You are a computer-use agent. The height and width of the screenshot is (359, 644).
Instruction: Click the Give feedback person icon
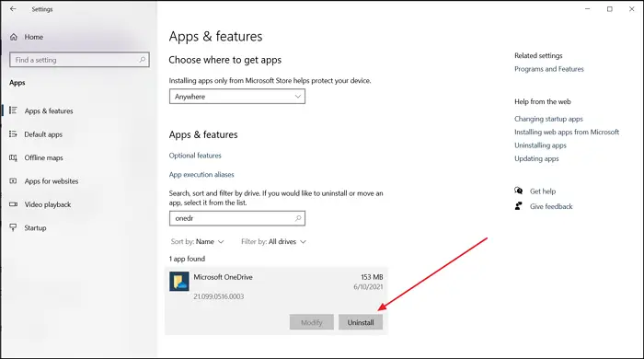click(518, 206)
